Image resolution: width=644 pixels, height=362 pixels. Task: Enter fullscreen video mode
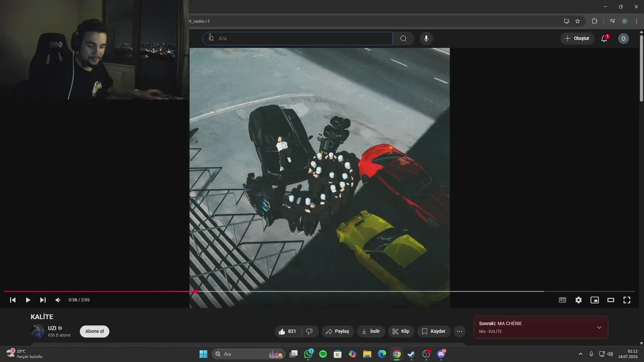click(627, 300)
